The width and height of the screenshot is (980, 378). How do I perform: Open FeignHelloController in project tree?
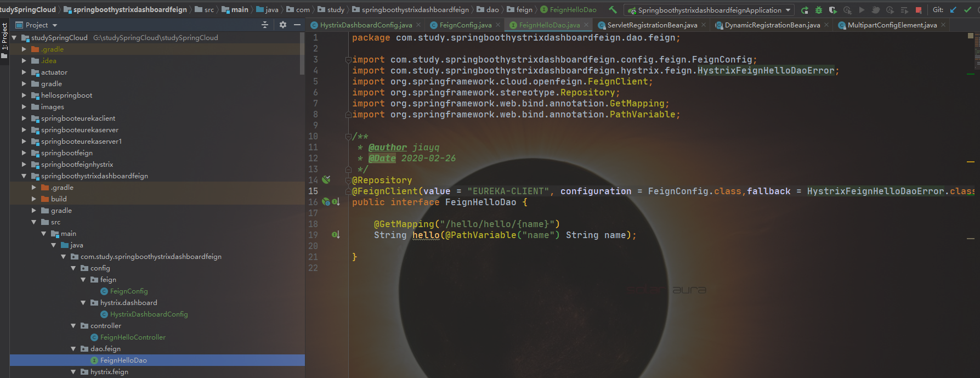pyautogui.click(x=133, y=337)
